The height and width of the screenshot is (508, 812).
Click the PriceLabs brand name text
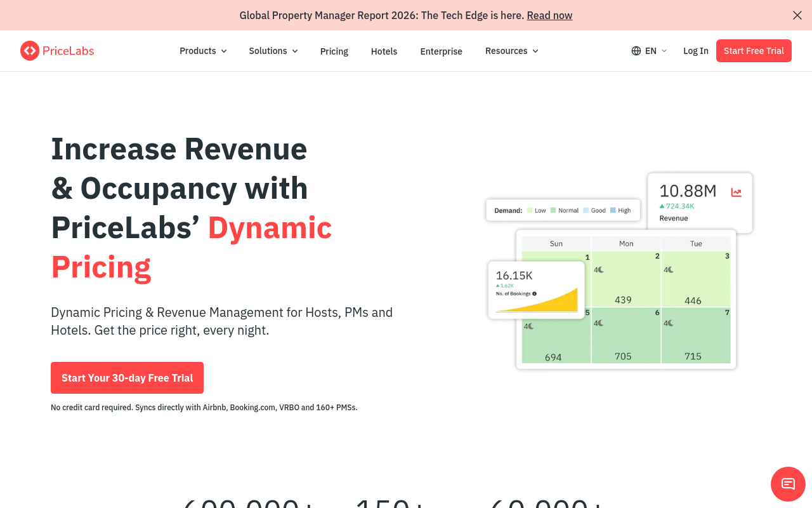(69, 51)
